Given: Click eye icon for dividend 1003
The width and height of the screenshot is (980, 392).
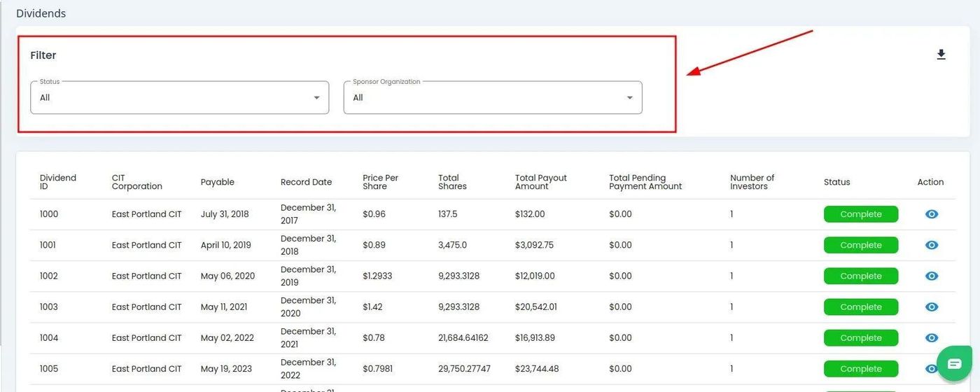Looking at the screenshot, I should pos(931,307).
